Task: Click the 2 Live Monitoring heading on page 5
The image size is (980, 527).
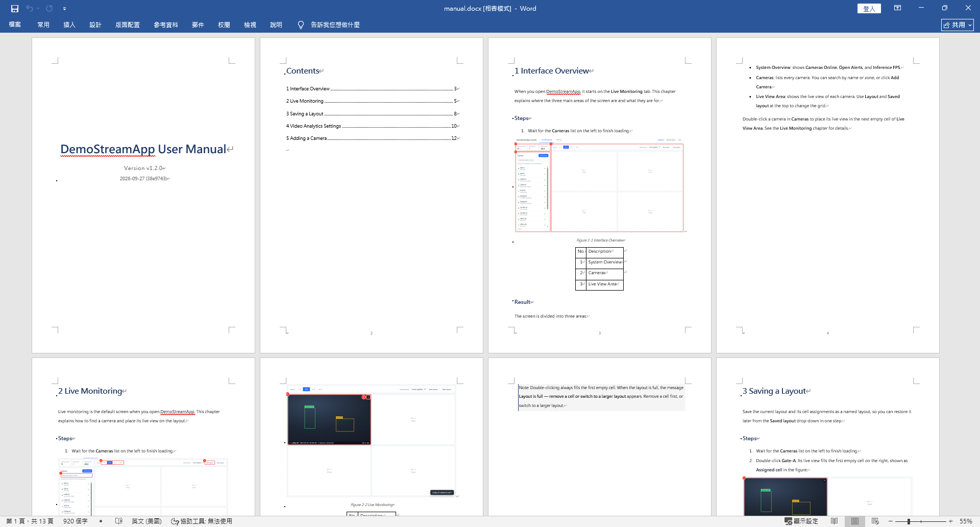Action: [x=90, y=391]
